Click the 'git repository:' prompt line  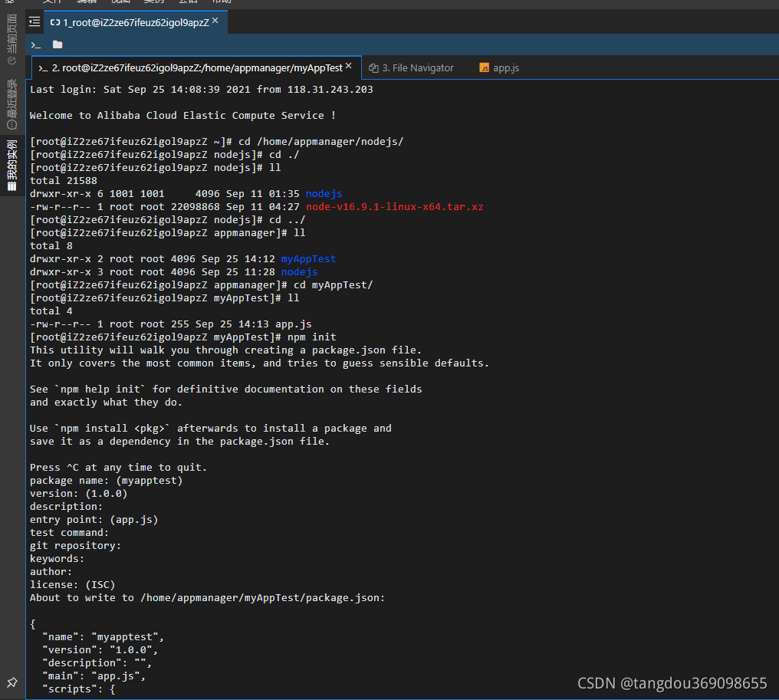(x=75, y=545)
